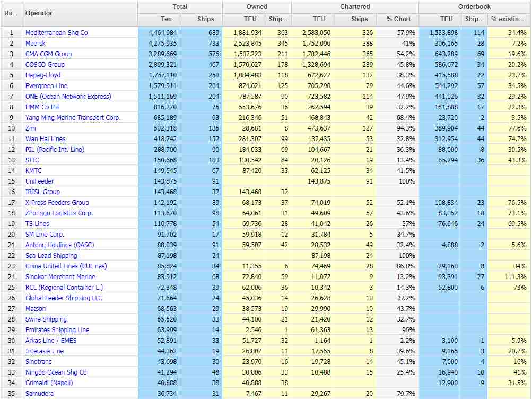Open the HMM Co Ltd link
532x399 pixels.
[x=42, y=107]
